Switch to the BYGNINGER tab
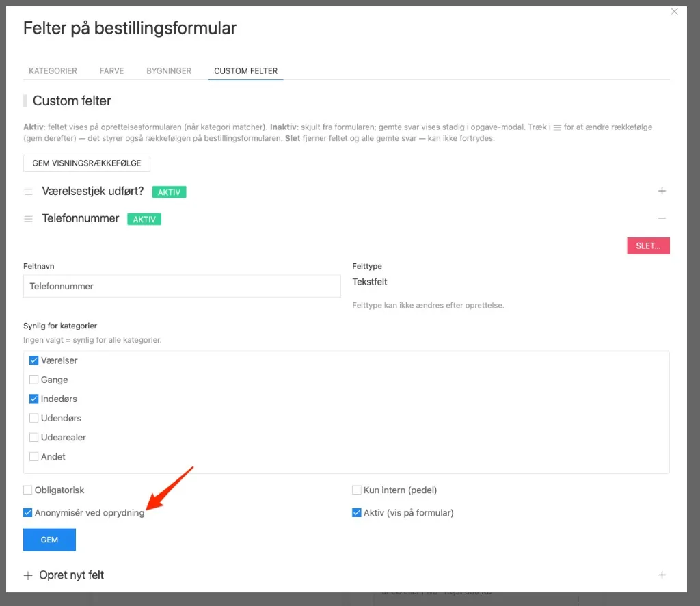Viewport: 700px width, 606px height. click(x=169, y=71)
